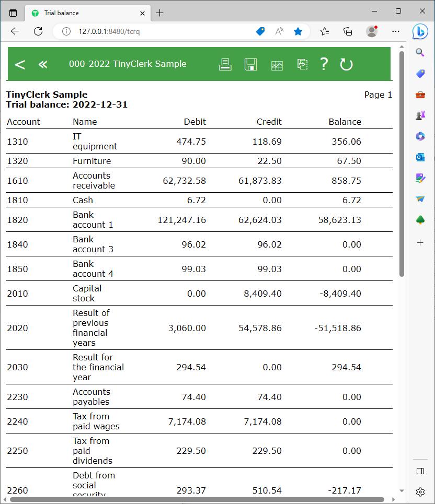Open the Favorites list icon
Viewport: 435px width, 504px height.
(325, 31)
